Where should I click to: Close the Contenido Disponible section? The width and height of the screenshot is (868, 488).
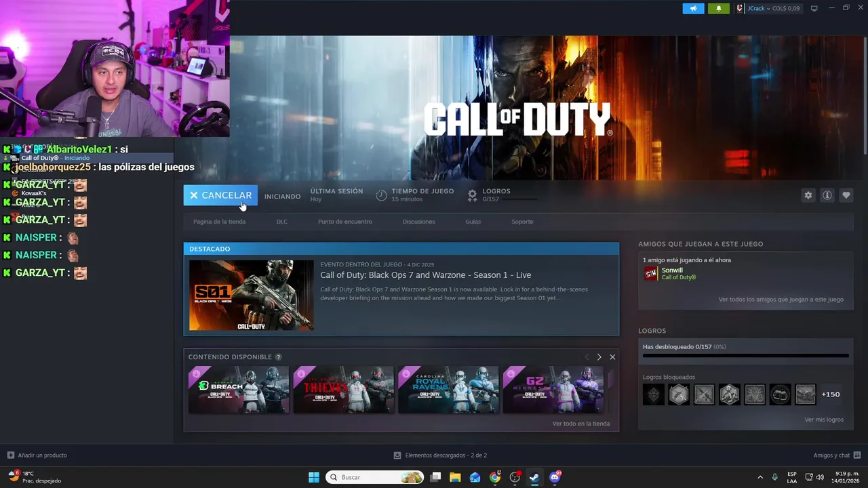click(612, 357)
